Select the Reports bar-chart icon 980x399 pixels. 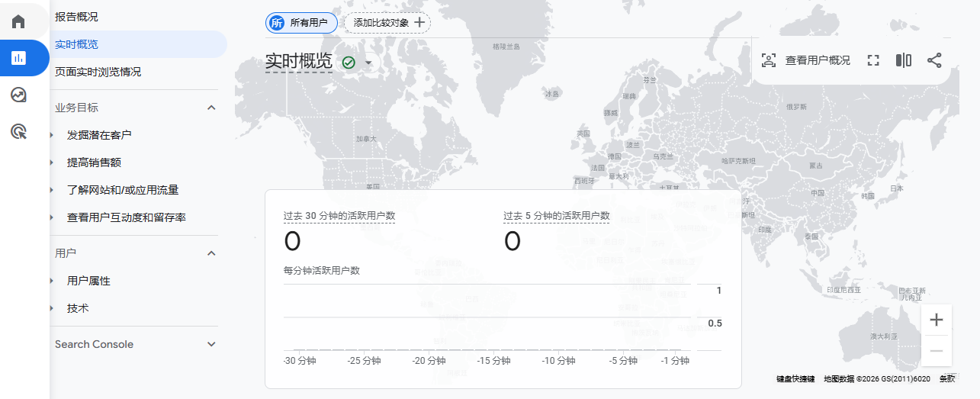click(18, 58)
